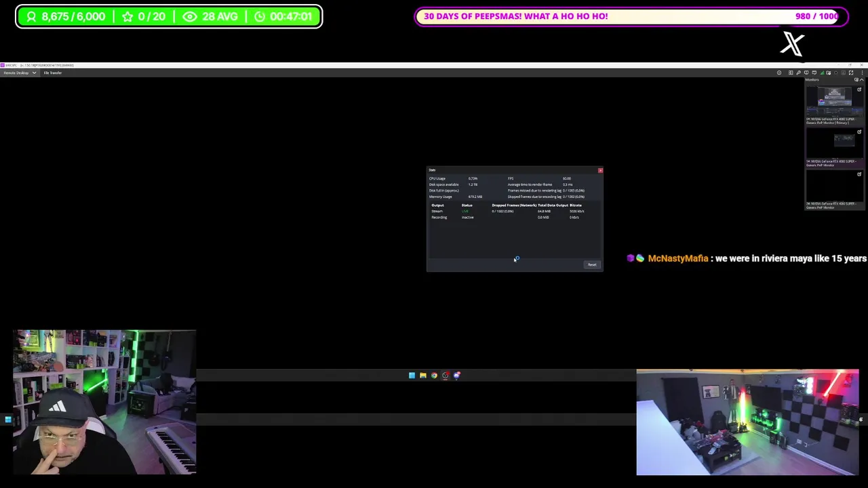Select the primary monitor thumbnail
The image size is (868, 488).
[x=834, y=101]
